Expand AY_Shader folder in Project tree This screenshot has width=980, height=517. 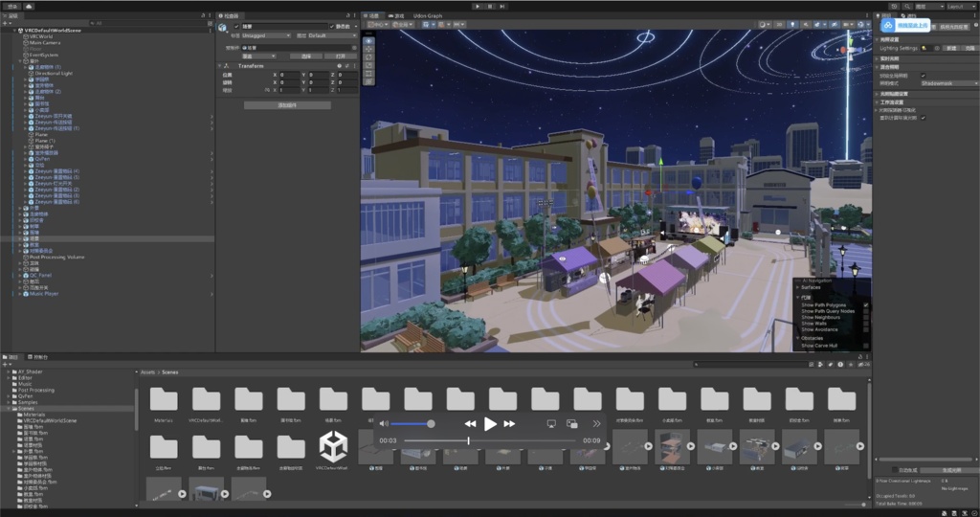click(9, 371)
